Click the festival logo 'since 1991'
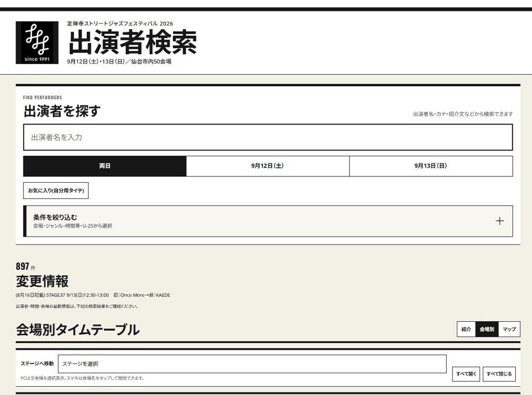Image resolution: width=532 pixels, height=395 pixels. [37, 43]
